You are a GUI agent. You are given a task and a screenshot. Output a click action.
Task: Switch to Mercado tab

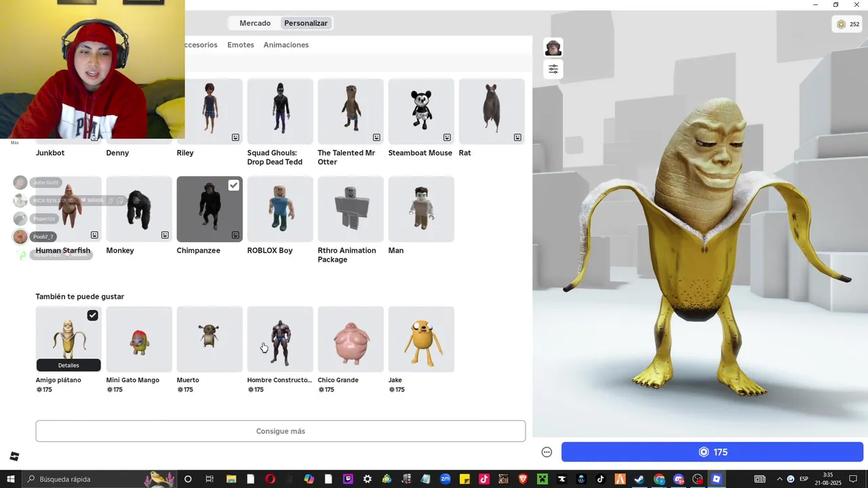click(255, 23)
